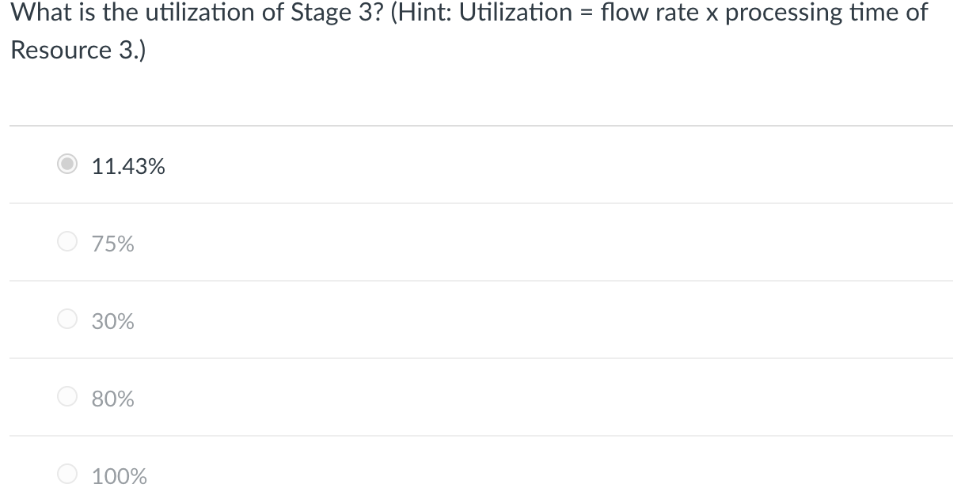Image resolution: width=980 pixels, height=503 pixels.
Task: Choose 30% as your answer
Action: click(67, 320)
